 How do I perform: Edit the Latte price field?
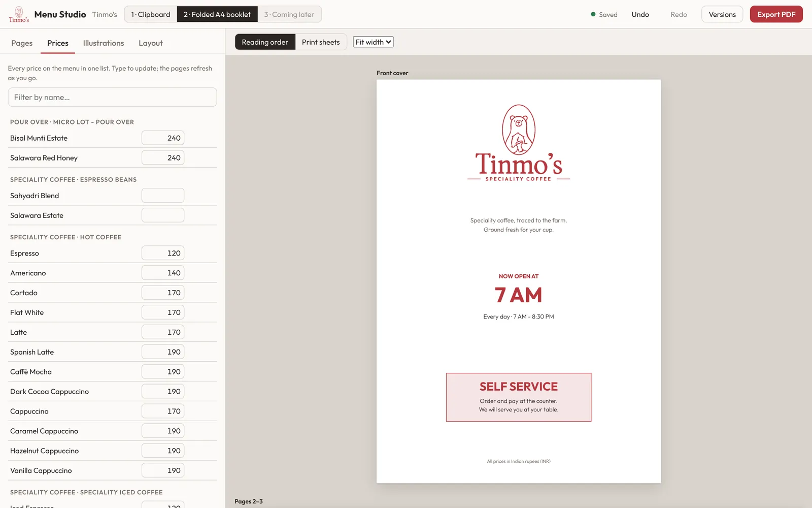(163, 332)
